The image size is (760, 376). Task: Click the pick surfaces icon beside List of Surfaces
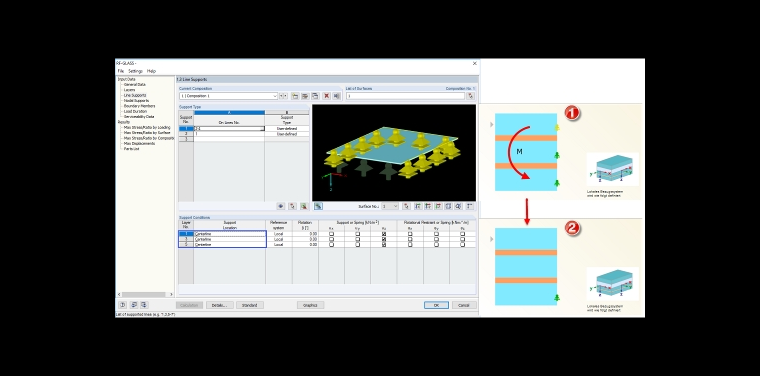tap(470, 96)
